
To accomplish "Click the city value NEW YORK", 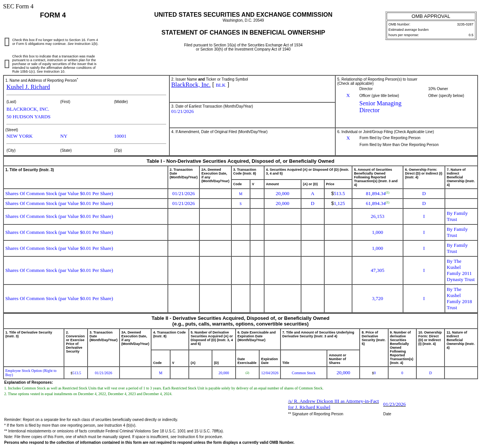I will [19, 136].
